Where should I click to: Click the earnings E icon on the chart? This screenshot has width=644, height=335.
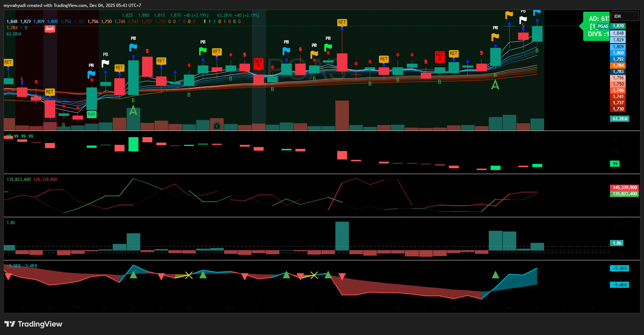[217, 126]
